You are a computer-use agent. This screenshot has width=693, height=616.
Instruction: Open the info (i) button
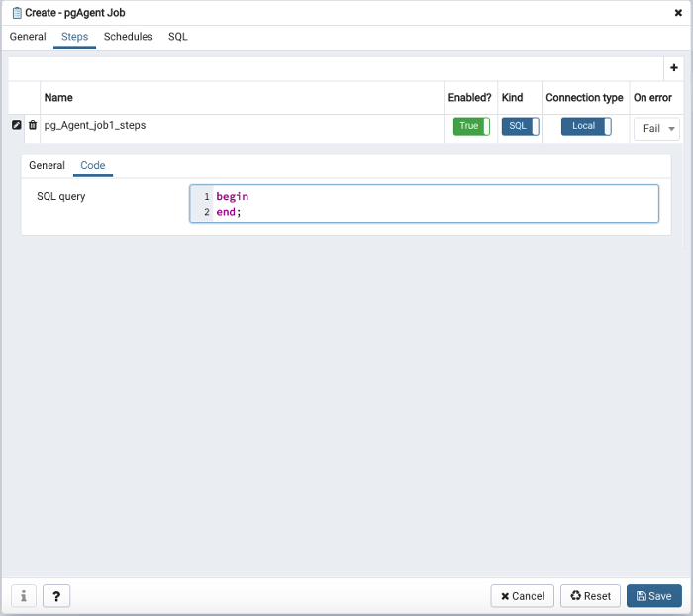(x=24, y=596)
